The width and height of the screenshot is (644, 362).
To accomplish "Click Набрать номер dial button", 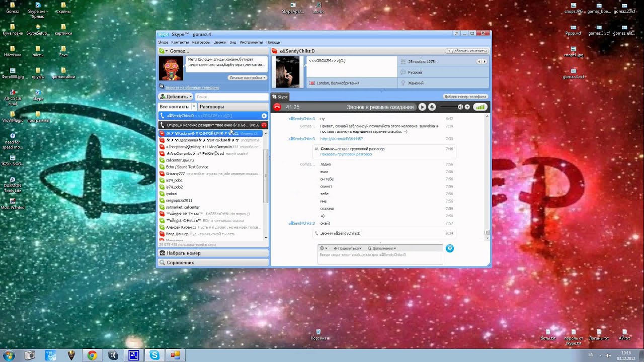I will (x=213, y=253).
